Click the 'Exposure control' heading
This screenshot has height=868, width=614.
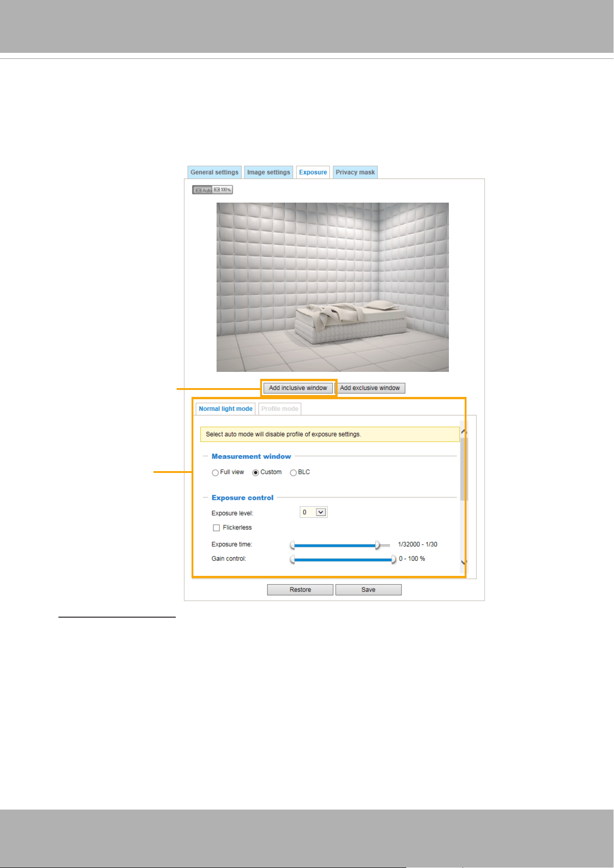click(243, 498)
